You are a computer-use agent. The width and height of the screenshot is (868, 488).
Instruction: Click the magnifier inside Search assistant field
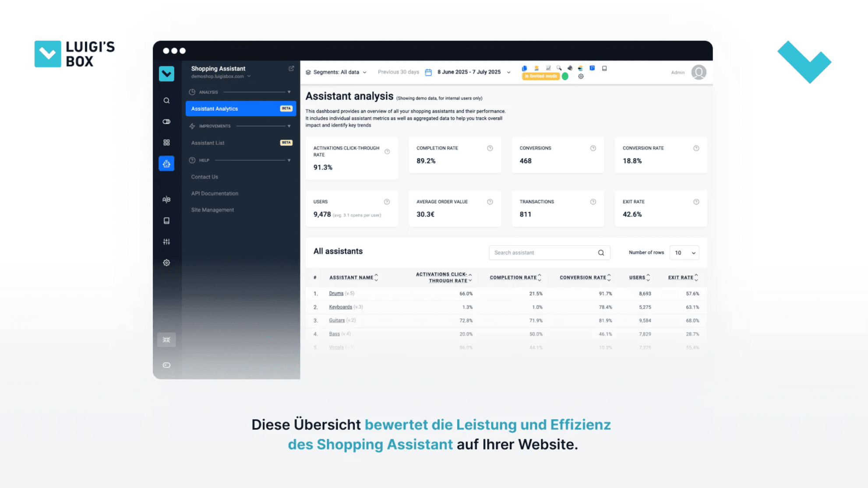[601, 253]
